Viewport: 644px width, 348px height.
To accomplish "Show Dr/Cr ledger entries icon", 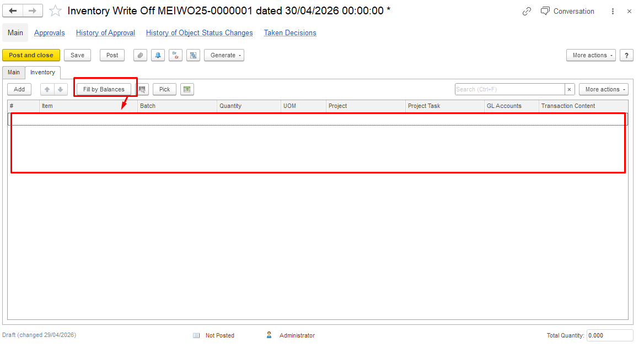I will click(175, 55).
